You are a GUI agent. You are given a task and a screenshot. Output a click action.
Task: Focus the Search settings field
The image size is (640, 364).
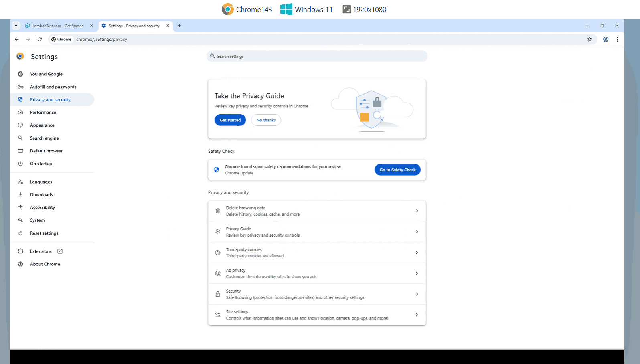[317, 56]
